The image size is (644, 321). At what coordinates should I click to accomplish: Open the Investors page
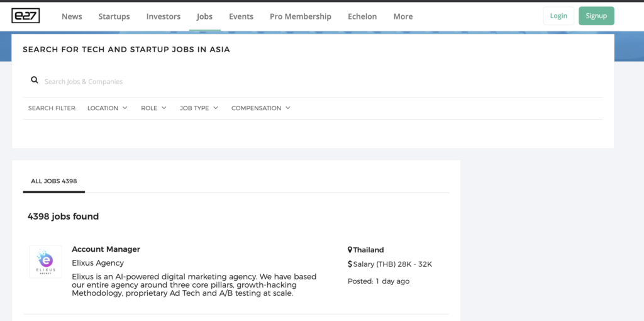pos(164,16)
